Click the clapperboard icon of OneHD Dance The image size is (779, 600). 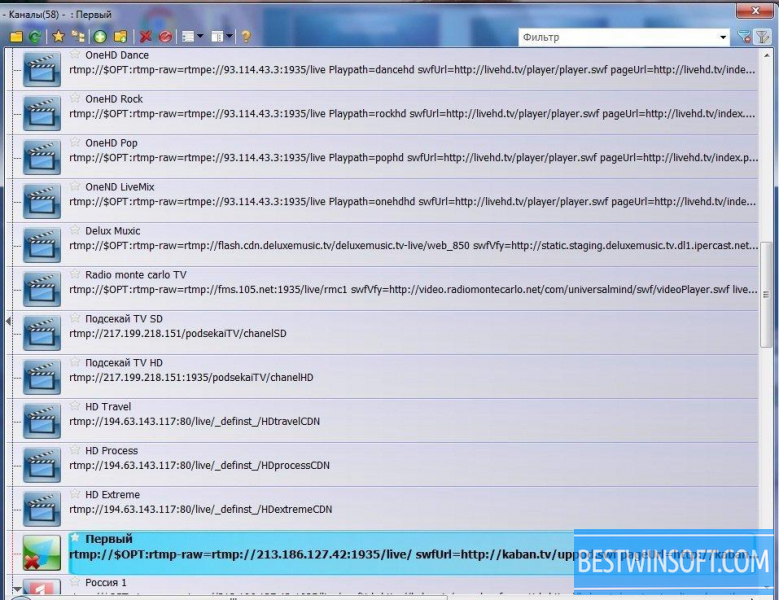[x=42, y=70]
